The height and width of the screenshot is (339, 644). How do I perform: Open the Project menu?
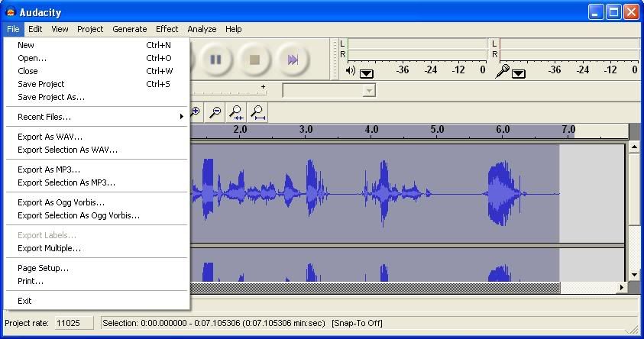click(90, 29)
